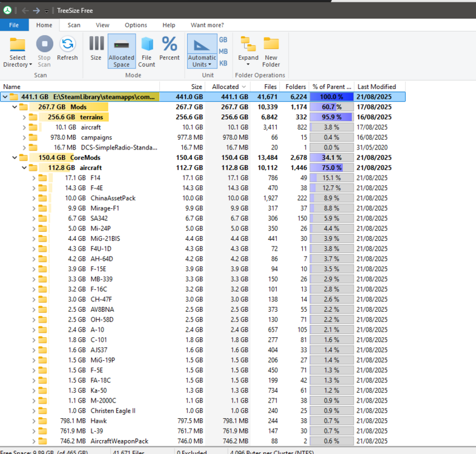
Task: Click the File menu button
Action: (14, 25)
